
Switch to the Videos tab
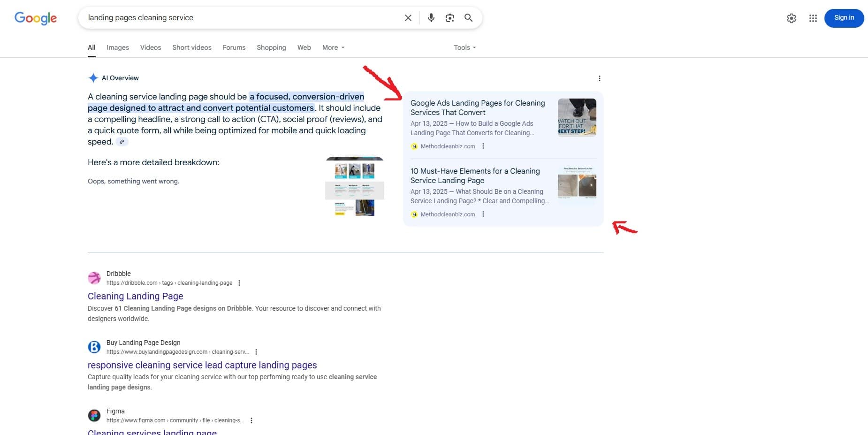tap(151, 47)
